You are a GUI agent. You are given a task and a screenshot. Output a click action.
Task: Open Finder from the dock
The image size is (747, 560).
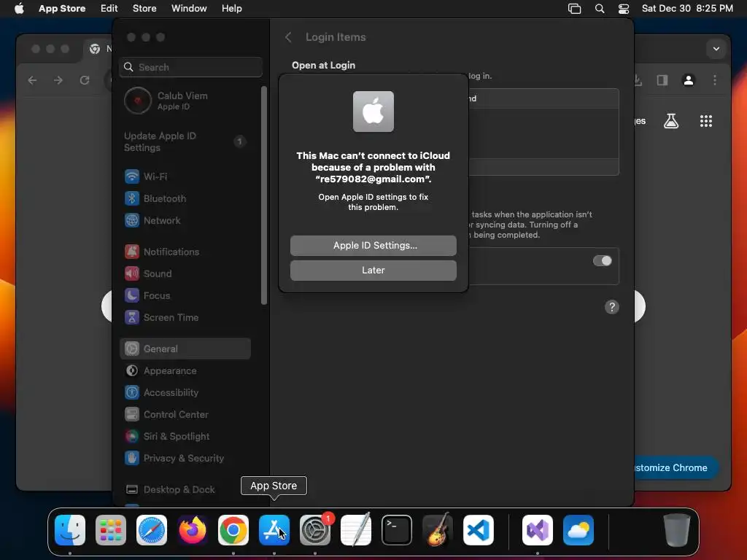coord(70,530)
